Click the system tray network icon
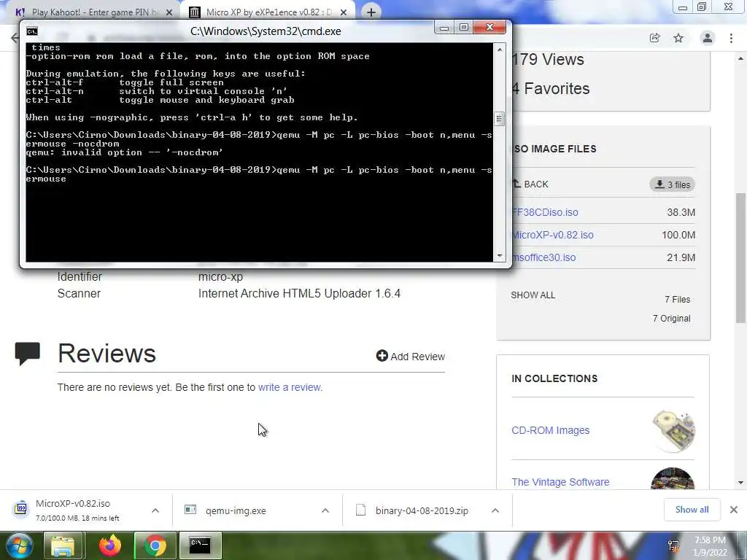Viewport: 747px width, 560px height. [x=673, y=546]
